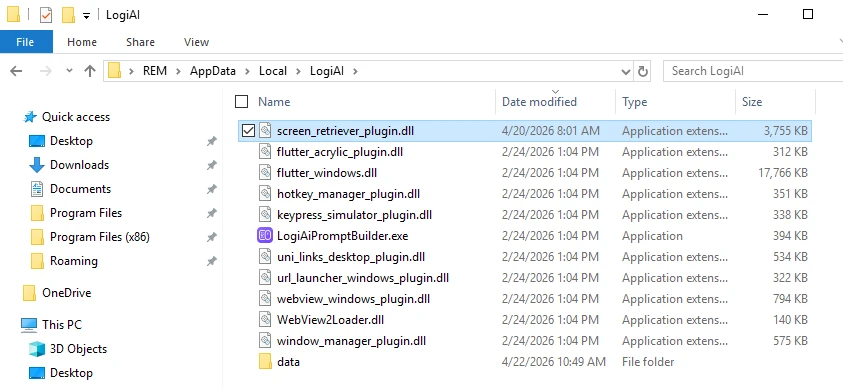Viewport: 843px width, 389px height.
Task: Expand chevron before REM in address bar
Action: click(132, 71)
